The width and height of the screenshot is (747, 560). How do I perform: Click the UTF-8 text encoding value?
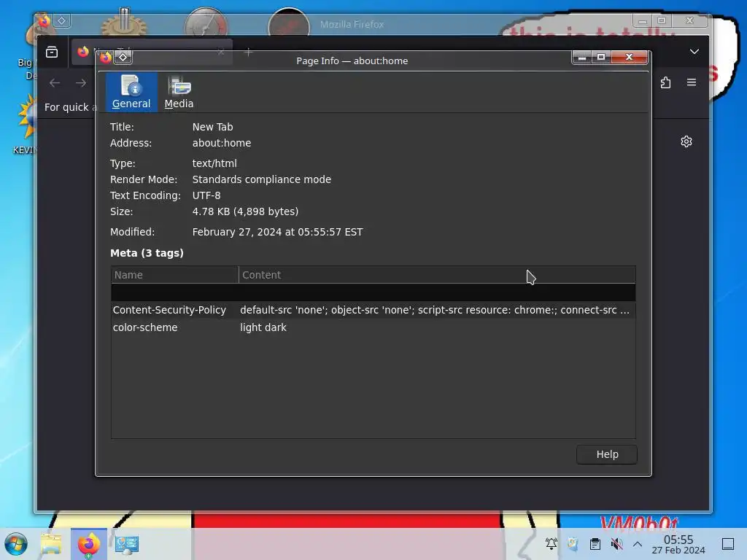[x=206, y=195]
